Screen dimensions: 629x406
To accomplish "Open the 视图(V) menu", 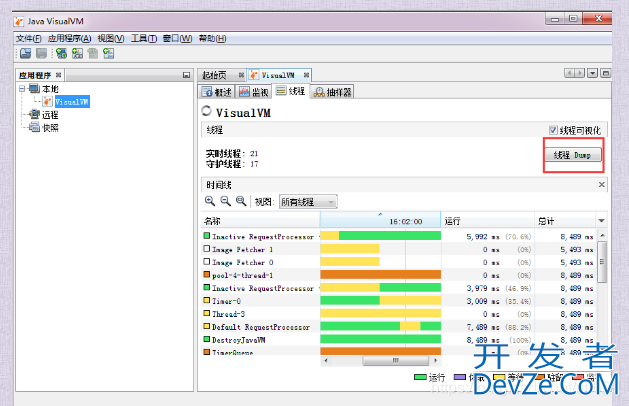I will tap(111, 39).
